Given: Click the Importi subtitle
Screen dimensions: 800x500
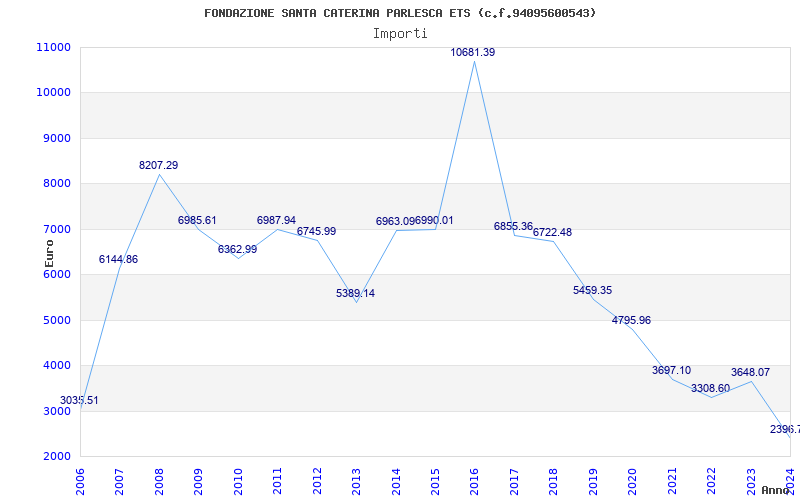Looking at the screenshot, I should click(400, 34).
